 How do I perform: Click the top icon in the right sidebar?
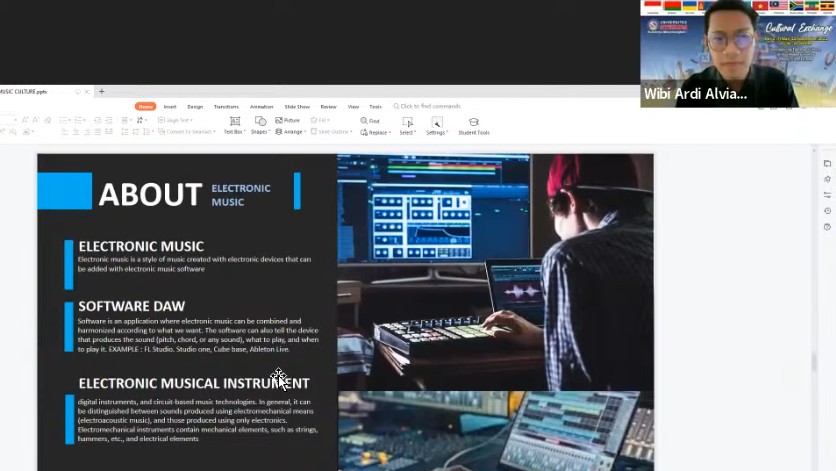point(827,163)
